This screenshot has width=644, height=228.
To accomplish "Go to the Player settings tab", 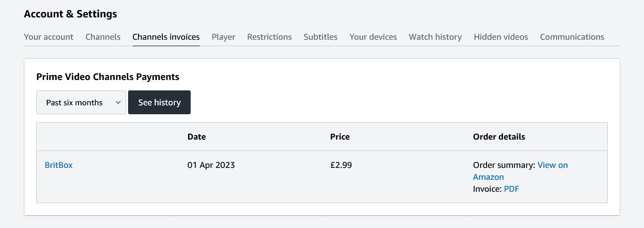I will [x=223, y=37].
